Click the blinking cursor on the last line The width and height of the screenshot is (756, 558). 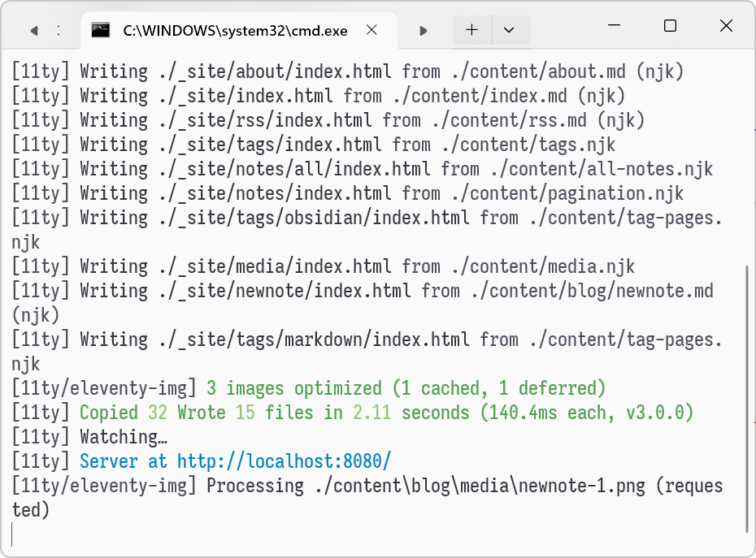click(x=12, y=534)
